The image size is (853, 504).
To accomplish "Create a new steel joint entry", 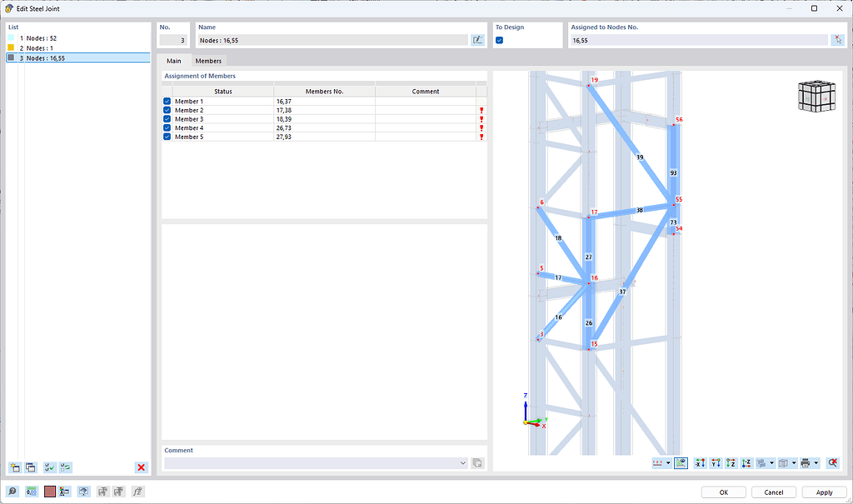I will click(x=14, y=467).
